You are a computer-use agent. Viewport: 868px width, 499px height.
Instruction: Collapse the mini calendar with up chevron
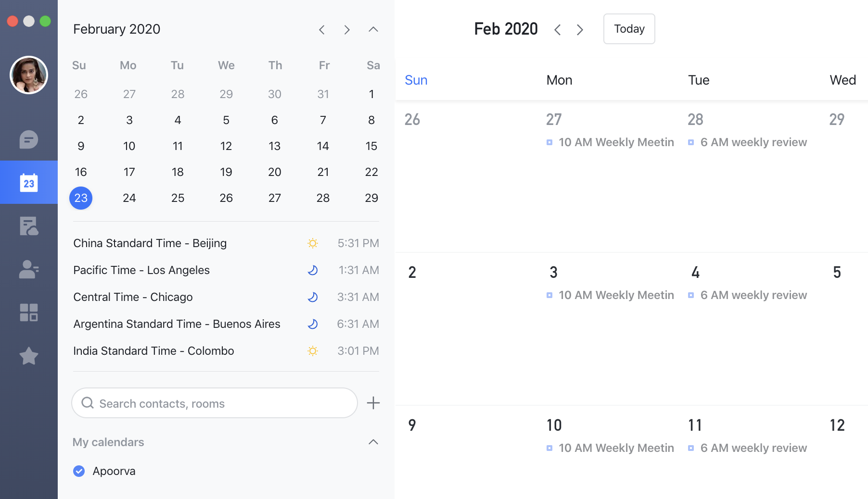point(373,29)
